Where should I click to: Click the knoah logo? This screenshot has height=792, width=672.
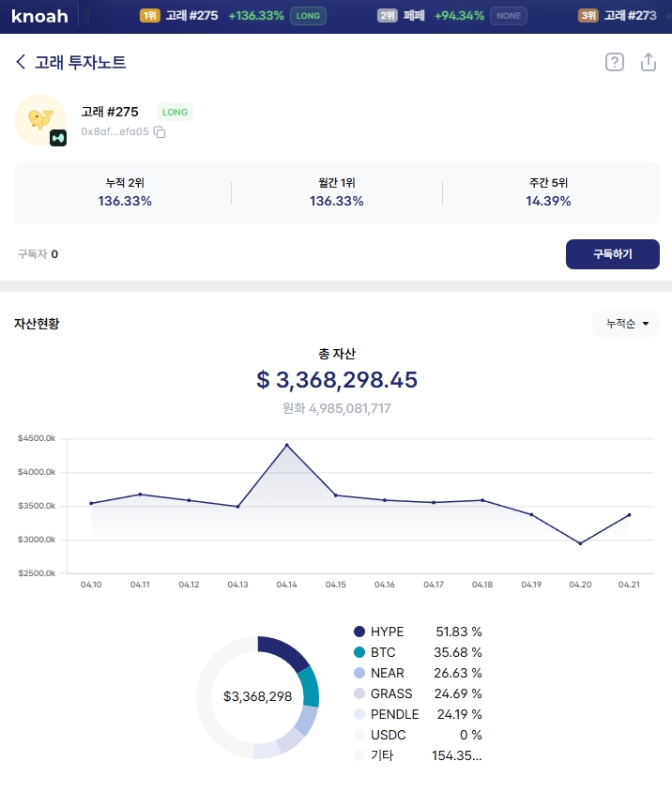click(x=39, y=16)
